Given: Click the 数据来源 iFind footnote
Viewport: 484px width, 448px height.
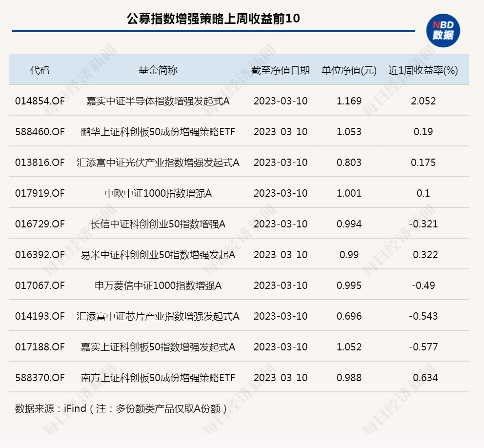Looking at the screenshot, I should tap(121, 408).
